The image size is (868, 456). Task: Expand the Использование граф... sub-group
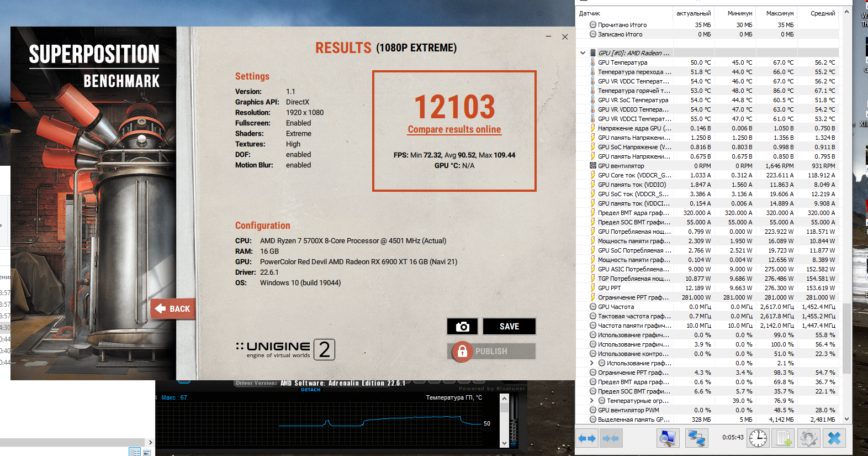point(592,363)
